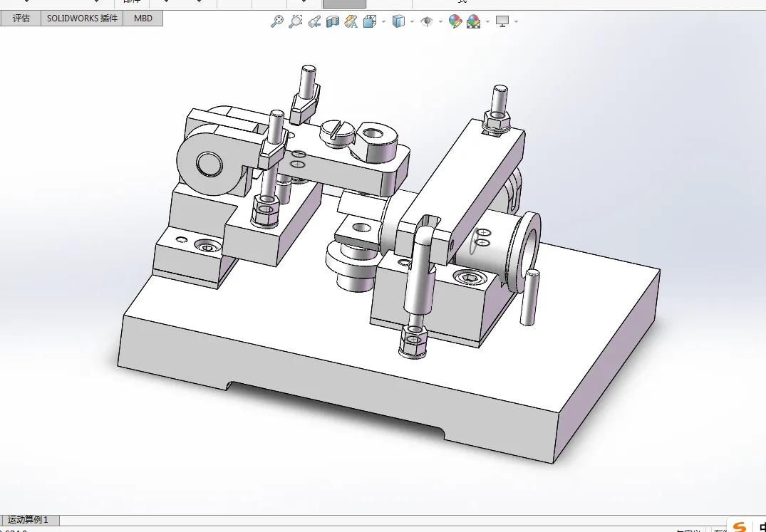Switch to the MBD tab
Screen dimensions: 766x532
click(143, 19)
